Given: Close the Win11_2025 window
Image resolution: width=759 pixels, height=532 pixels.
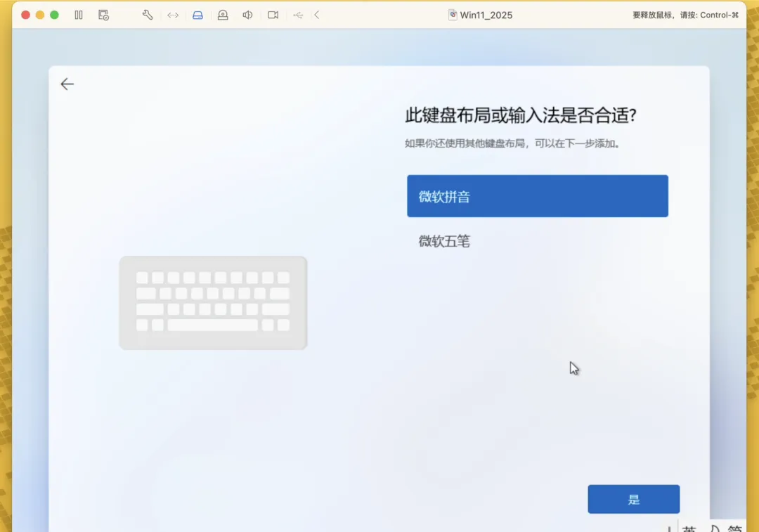Looking at the screenshot, I should (x=26, y=15).
